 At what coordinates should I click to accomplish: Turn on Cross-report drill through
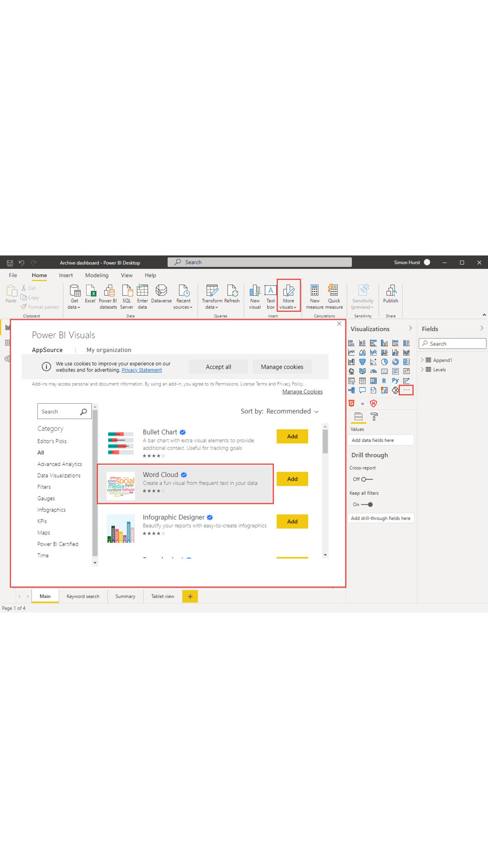click(367, 479)
